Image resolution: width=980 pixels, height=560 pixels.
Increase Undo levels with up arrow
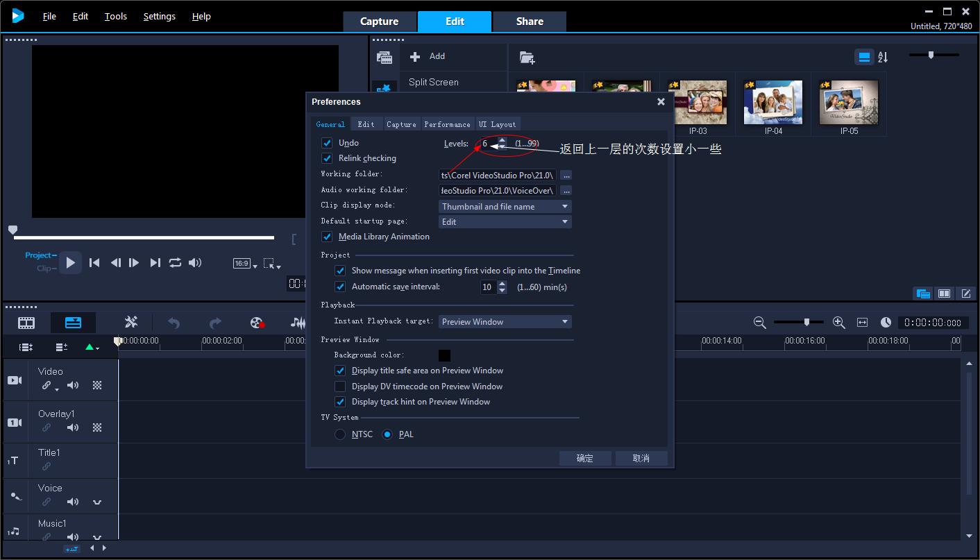coord(502,140)
